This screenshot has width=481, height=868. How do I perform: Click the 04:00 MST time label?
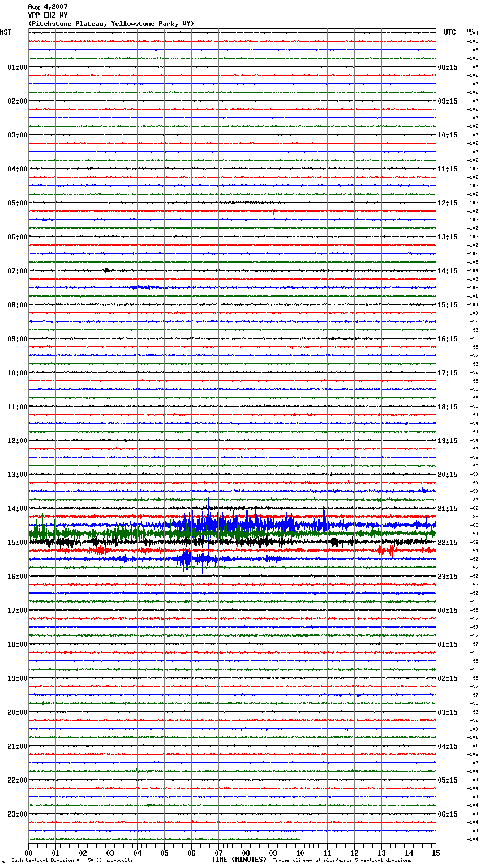point(17,169)
